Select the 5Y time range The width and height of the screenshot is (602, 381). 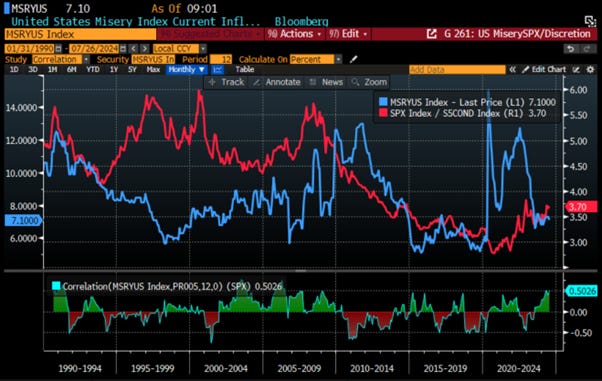coord(132,70)
